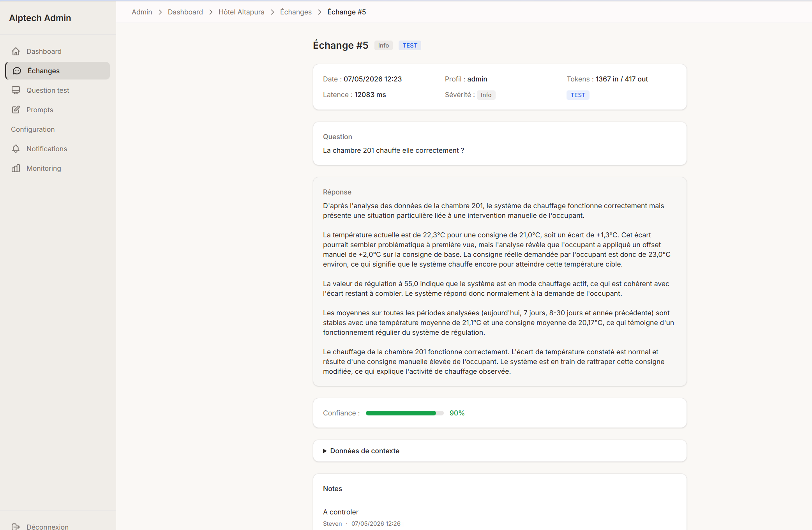Click the Profil value admin

477,79
